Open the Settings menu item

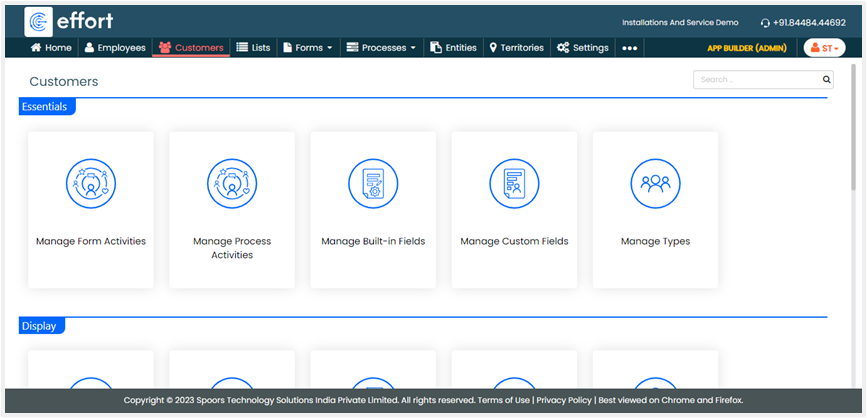[x=583, y=48]
